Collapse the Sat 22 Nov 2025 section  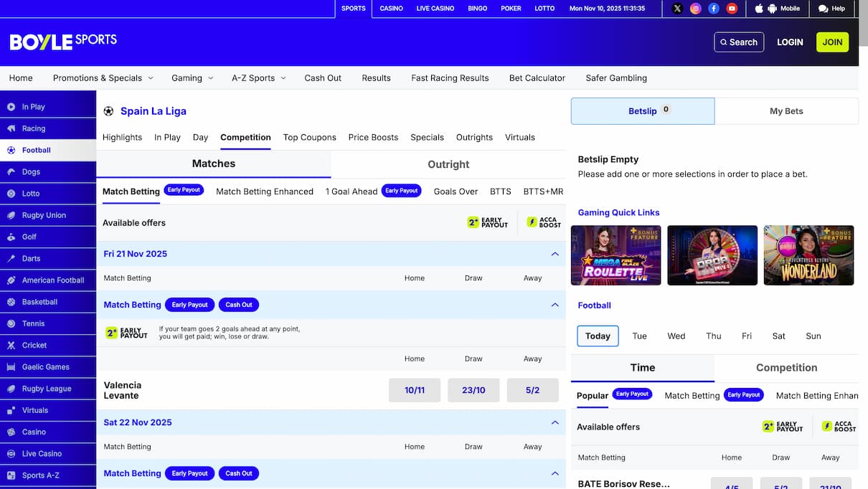click(555, 422)
